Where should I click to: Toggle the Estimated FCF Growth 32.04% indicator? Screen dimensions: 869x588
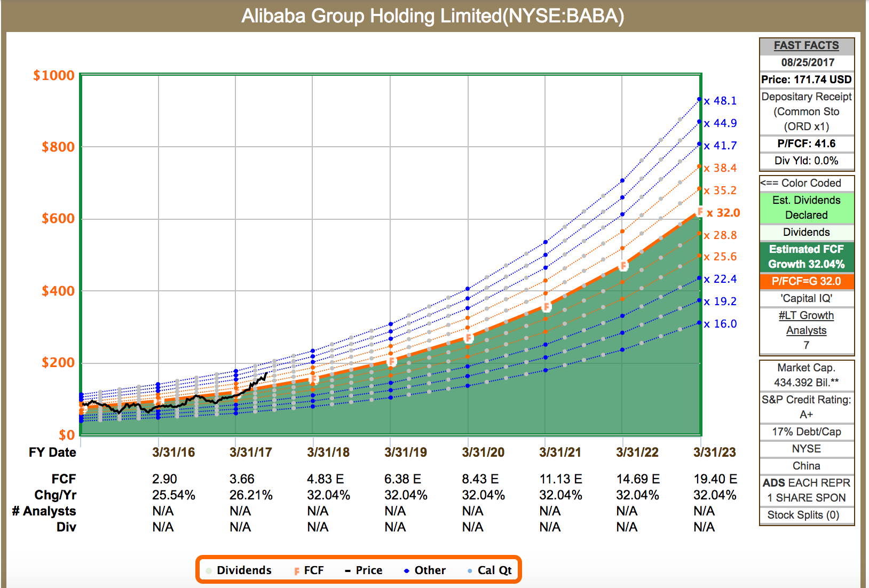point(807,256)
